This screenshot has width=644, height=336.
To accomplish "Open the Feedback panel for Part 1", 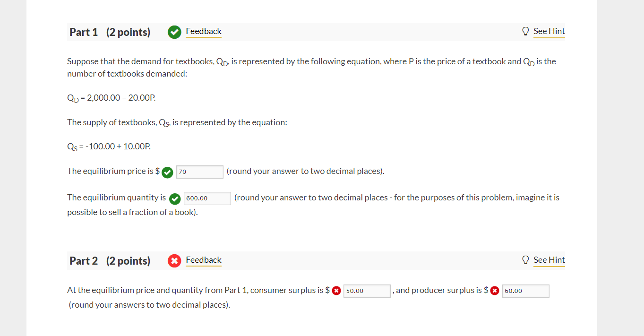I will pos(203,31).
